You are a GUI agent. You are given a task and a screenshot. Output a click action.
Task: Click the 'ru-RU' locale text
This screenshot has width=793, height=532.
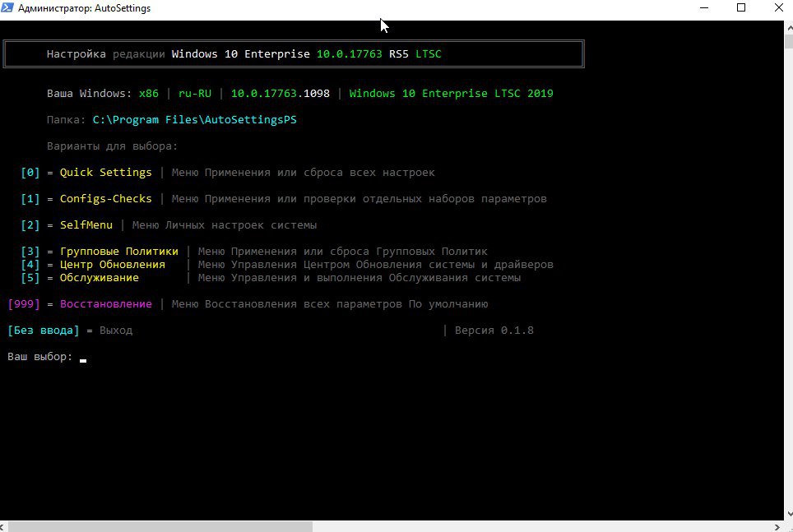pyautogui.click(x=195, y=94)
